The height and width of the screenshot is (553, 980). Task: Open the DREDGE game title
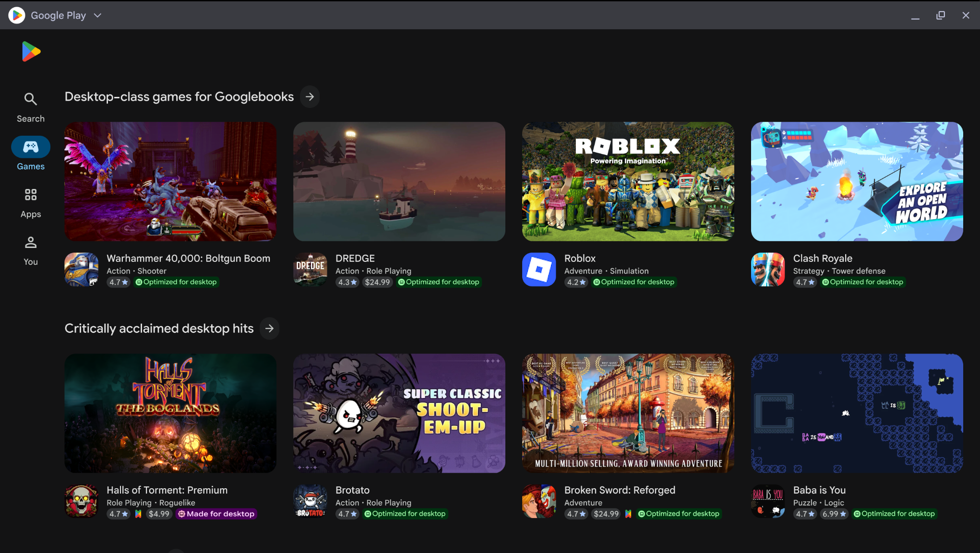(355, 259)
